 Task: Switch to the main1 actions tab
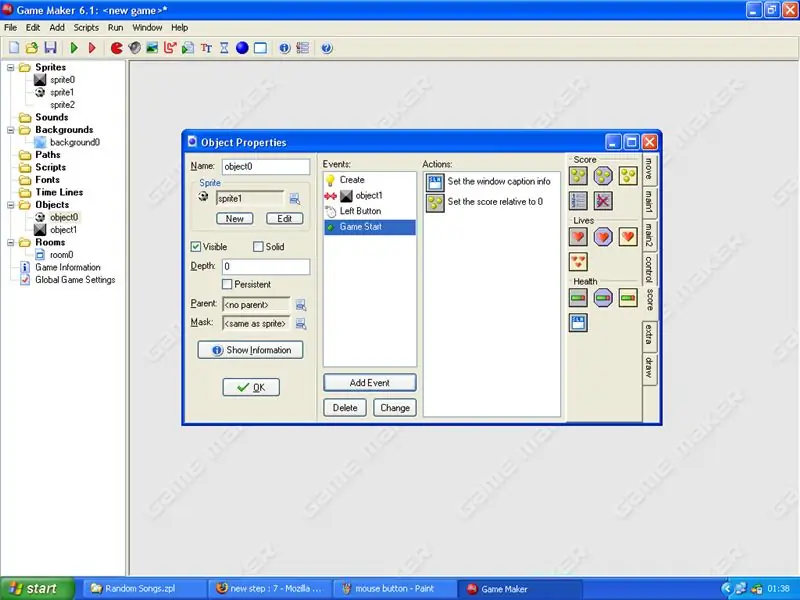coord(649,201)
